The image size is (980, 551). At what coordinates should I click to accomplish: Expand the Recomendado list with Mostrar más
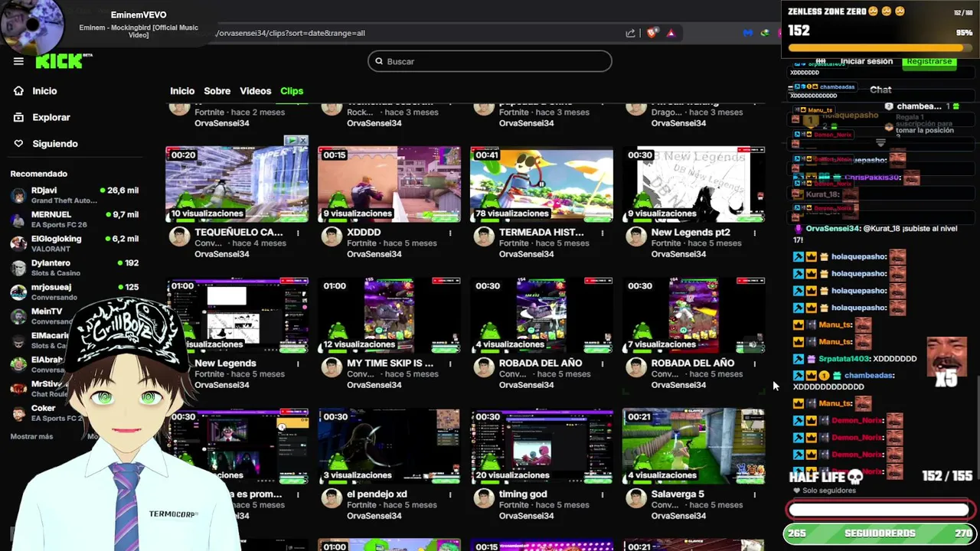point(31,436)
